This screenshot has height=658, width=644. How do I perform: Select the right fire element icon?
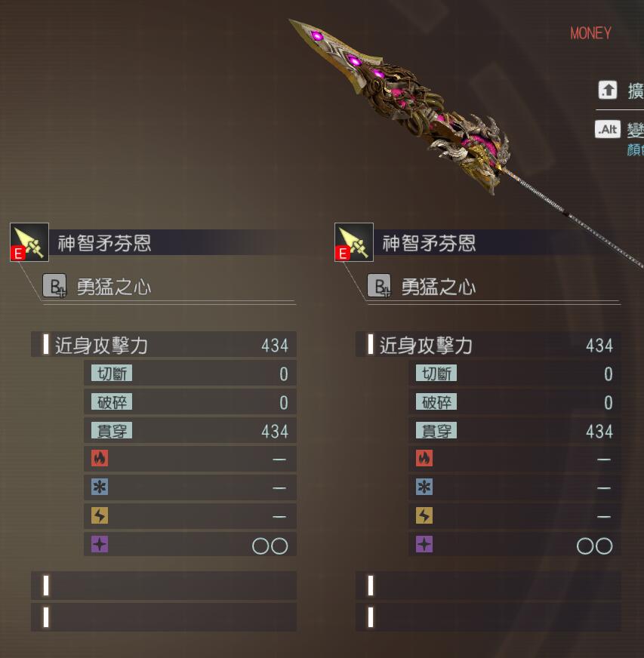point(424,458)
